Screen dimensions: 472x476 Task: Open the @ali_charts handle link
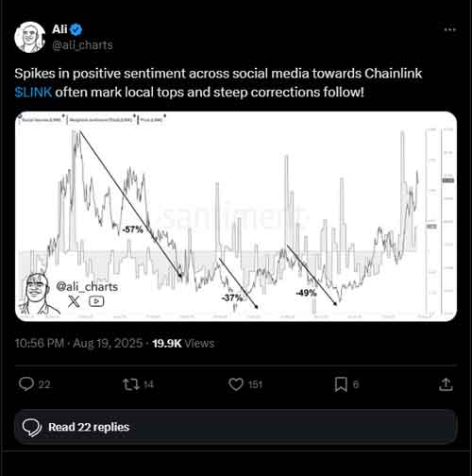click(x=82, y=45)
